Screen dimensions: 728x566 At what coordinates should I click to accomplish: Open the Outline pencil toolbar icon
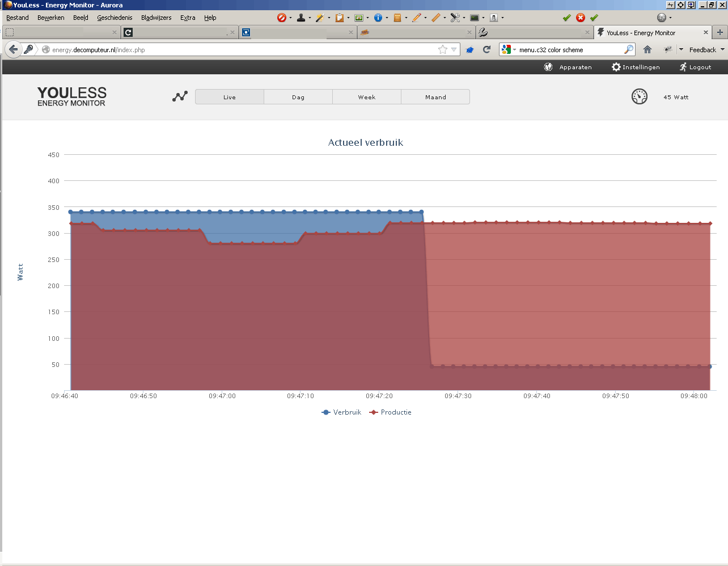(x=417, y=18)
